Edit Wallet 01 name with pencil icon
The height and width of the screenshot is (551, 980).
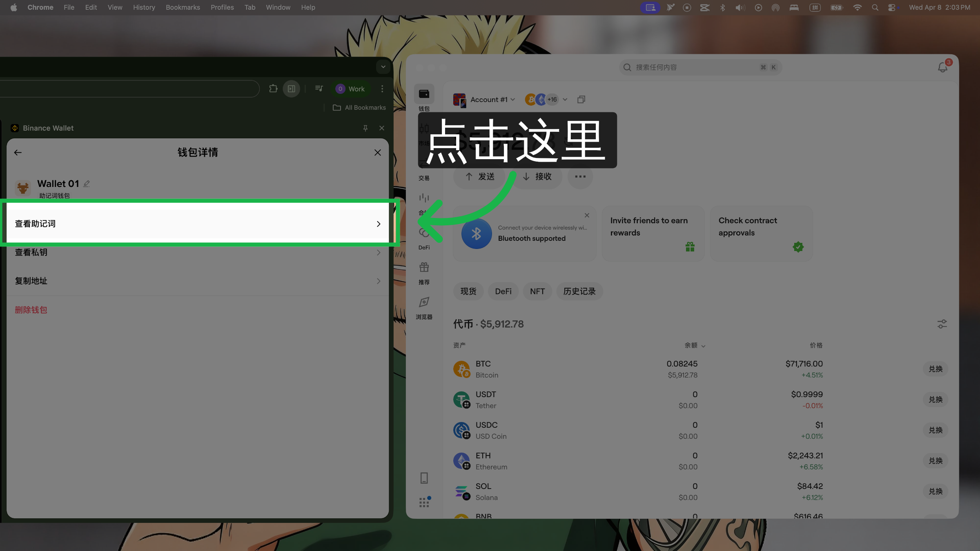point(87,184)
